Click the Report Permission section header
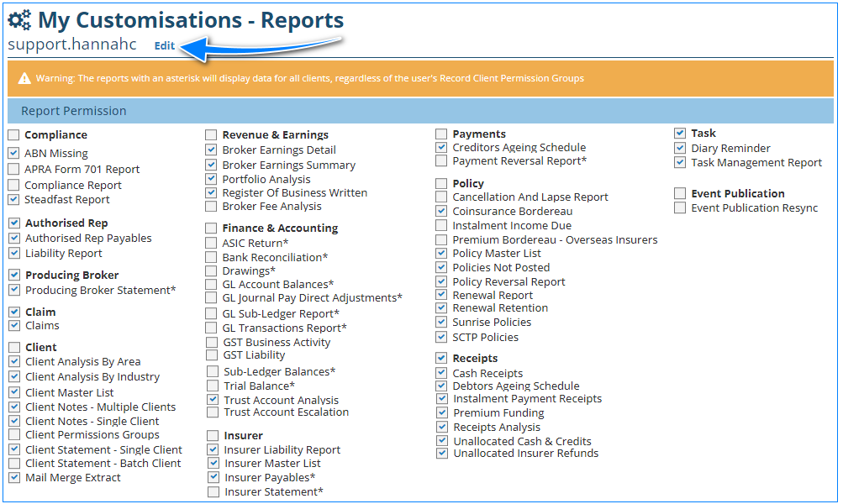This screenshot has width=843, height=504. pyautogui.click(x=74, y=111)
